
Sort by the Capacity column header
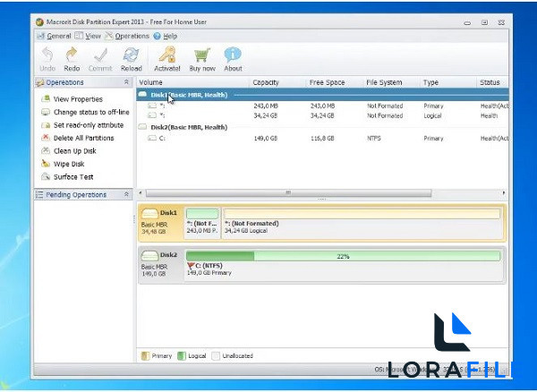(x=277, y=82)
